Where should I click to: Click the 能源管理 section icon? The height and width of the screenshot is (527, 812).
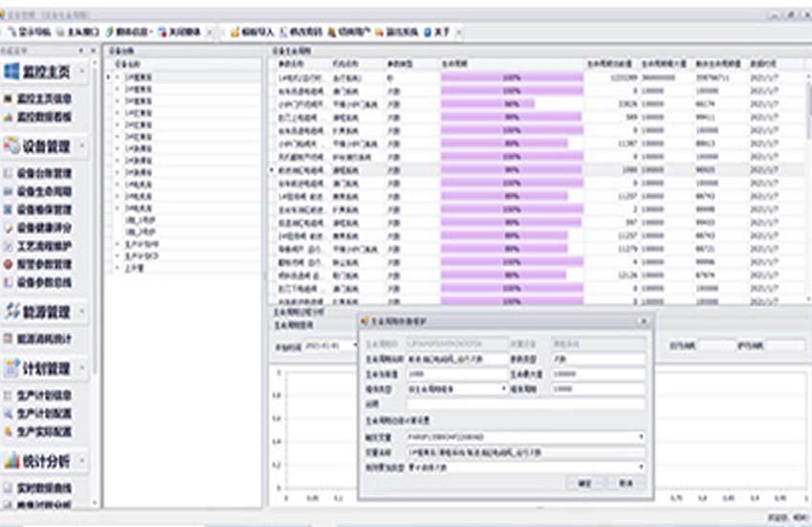12,312
